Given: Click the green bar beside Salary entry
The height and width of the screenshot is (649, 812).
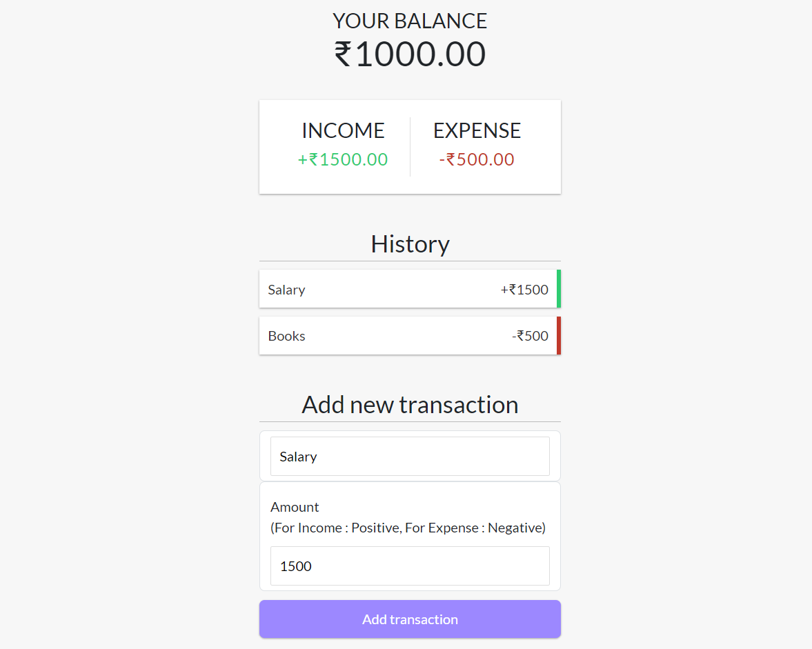Looking at the screenshot, I should [559, 289].
